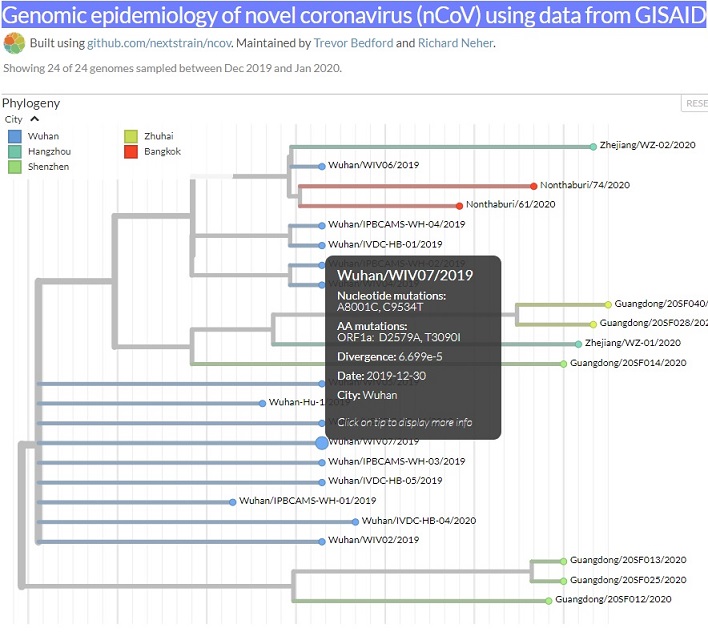Click the Wuhan blue legend swatch
Screen dimensions: 708x632
pyautogui.click(x=14, y=136)
